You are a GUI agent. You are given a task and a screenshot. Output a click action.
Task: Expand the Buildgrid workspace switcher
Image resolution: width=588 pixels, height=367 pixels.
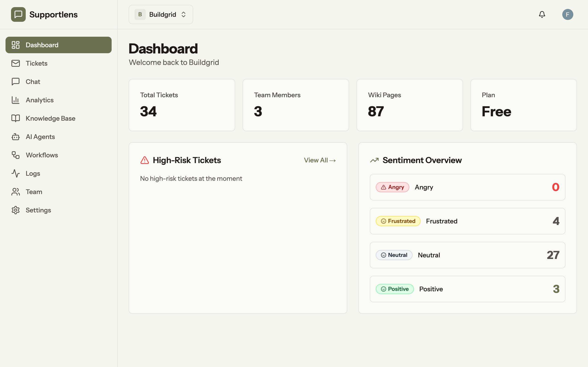pos(160,14)
